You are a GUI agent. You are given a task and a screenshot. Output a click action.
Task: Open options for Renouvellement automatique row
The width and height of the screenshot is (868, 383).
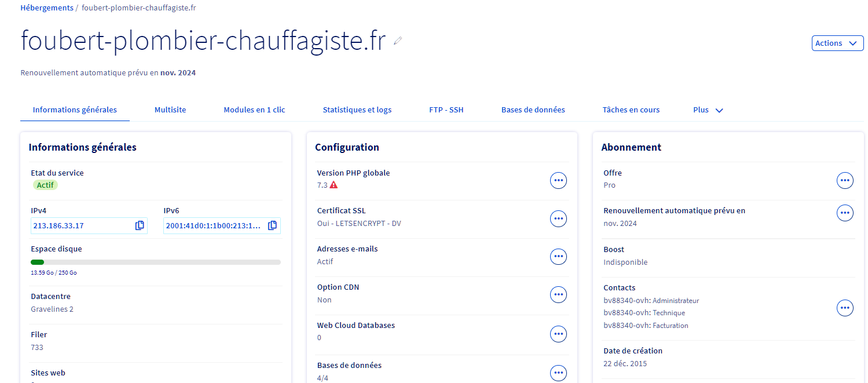pyautogui.click(x=845, y=213)
